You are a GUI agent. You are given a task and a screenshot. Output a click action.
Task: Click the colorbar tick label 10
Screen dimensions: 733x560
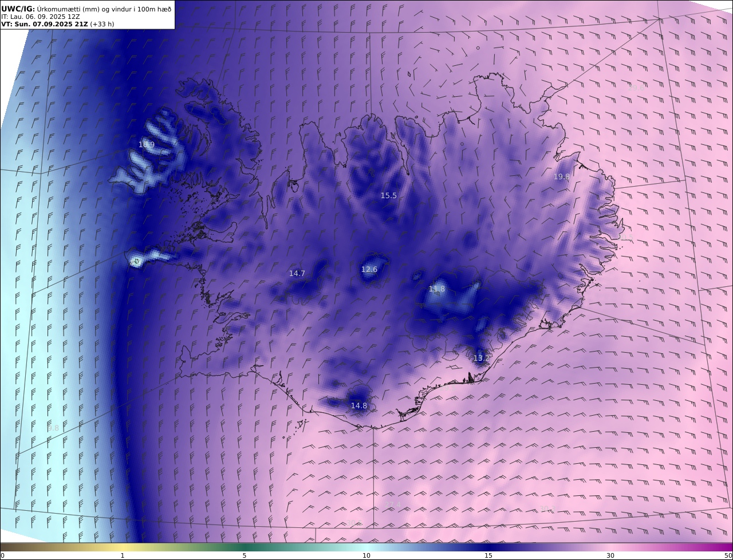(366, 555)
